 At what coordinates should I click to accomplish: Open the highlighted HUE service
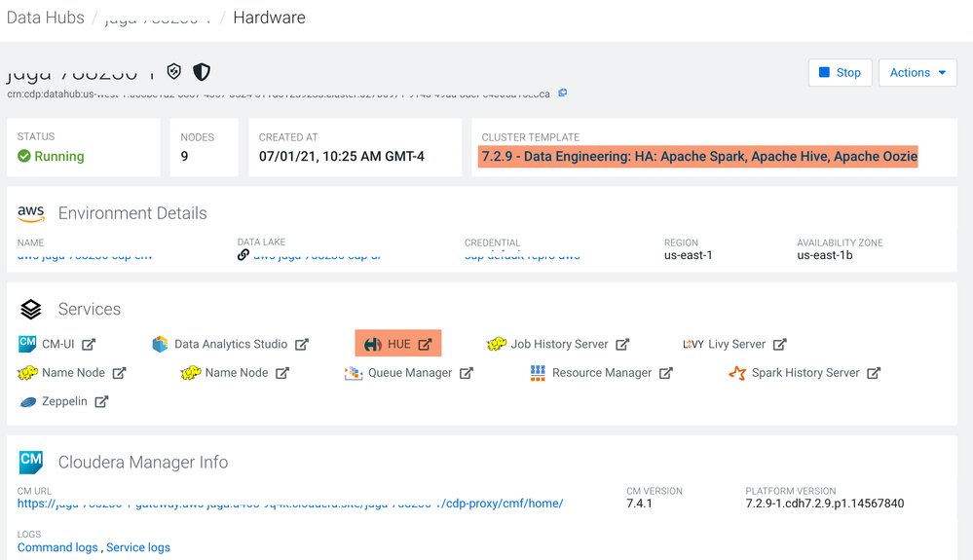[398, 344]
